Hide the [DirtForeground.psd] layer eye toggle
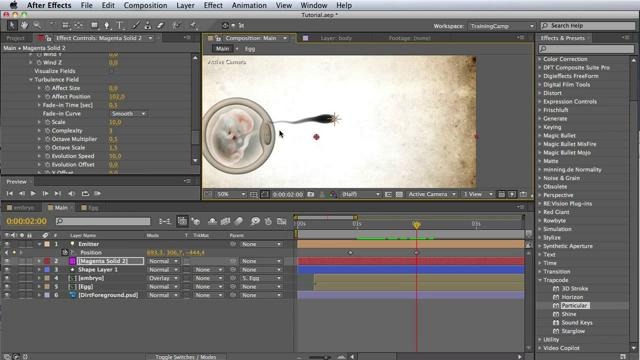Viewport: 640px width, 360px height. click(x=7, y=295)
